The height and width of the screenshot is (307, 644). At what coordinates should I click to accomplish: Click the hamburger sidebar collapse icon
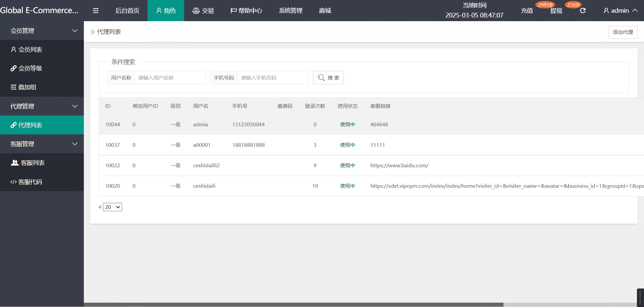[96, 11]
